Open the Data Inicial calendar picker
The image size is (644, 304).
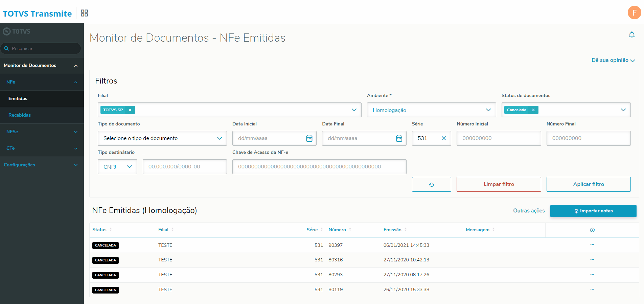pos(309,138)
